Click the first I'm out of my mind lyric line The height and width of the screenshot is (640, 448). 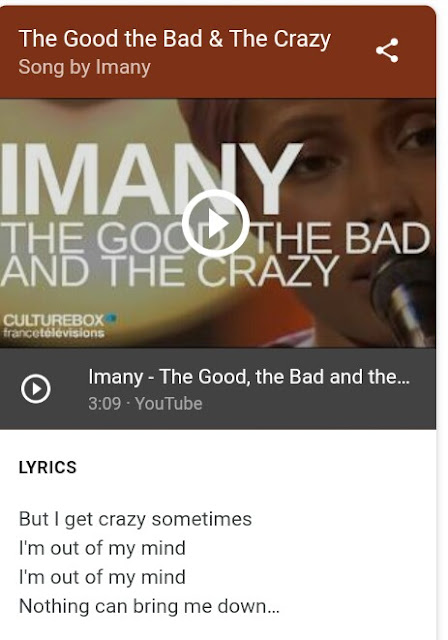click(x=102, y=548)
